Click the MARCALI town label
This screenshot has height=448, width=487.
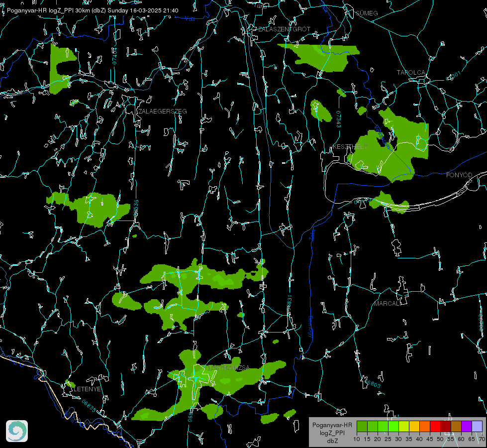(388, 304)
